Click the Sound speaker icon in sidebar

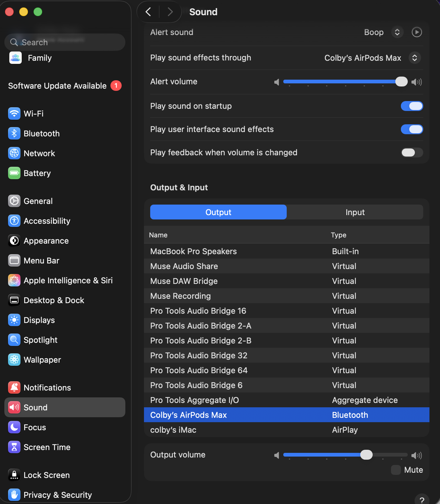click(x=14, y=407)
